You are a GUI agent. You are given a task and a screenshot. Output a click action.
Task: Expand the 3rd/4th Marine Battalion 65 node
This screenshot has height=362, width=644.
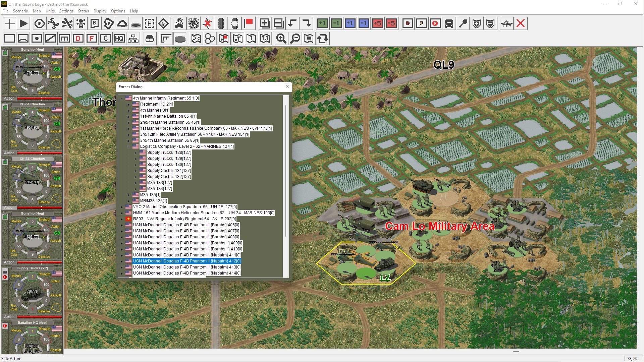(x=128, y=141)
